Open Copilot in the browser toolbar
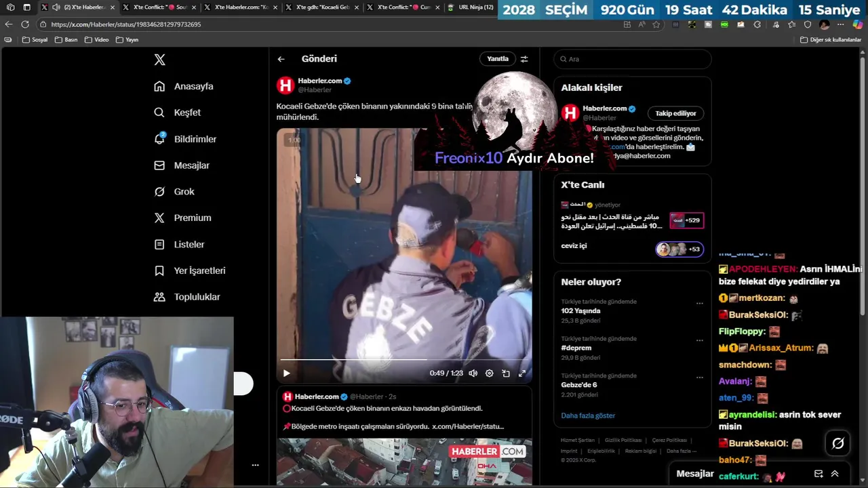This screenshot has width=868, height=488. pyautogui.click(x=858, y=24)
